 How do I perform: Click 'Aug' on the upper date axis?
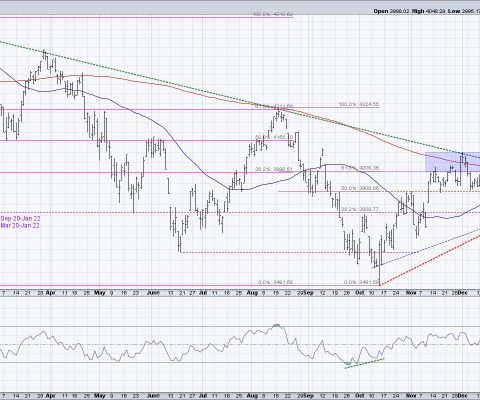click(x=253, y=293)
